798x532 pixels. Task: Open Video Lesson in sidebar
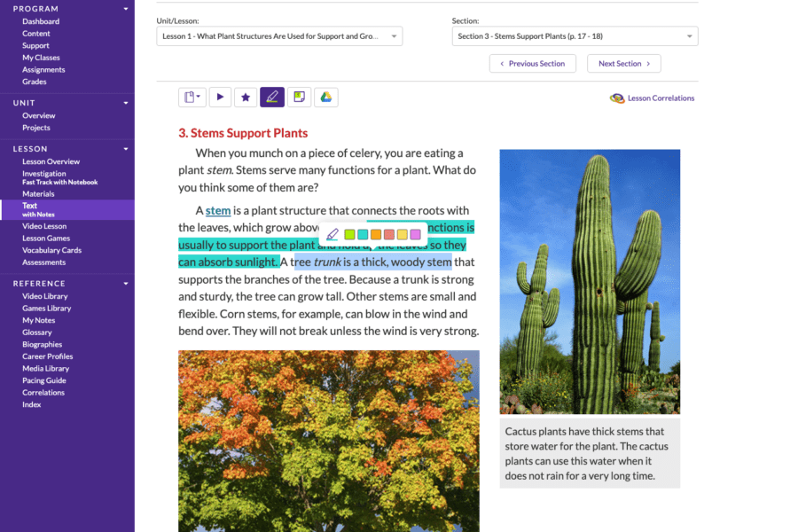(x=44, y=226)
